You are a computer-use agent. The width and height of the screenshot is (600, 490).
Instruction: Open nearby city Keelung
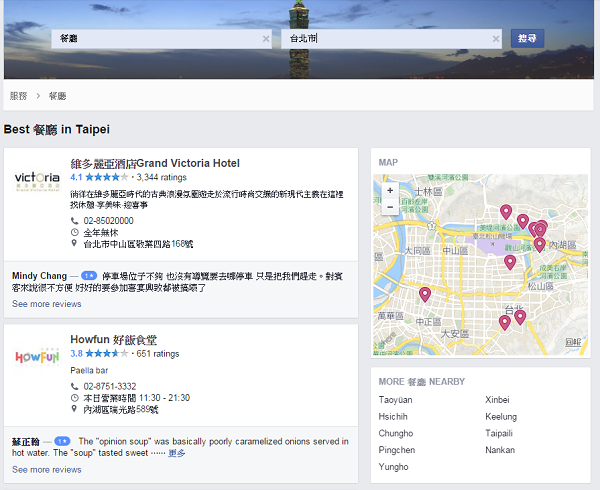pyautogui.click(x=501, y=417)
